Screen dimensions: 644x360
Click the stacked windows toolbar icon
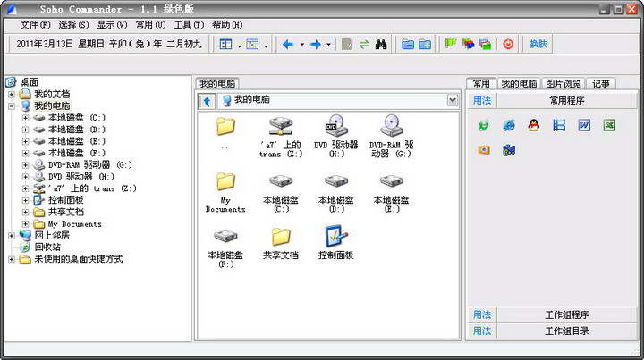pos(485,44)
